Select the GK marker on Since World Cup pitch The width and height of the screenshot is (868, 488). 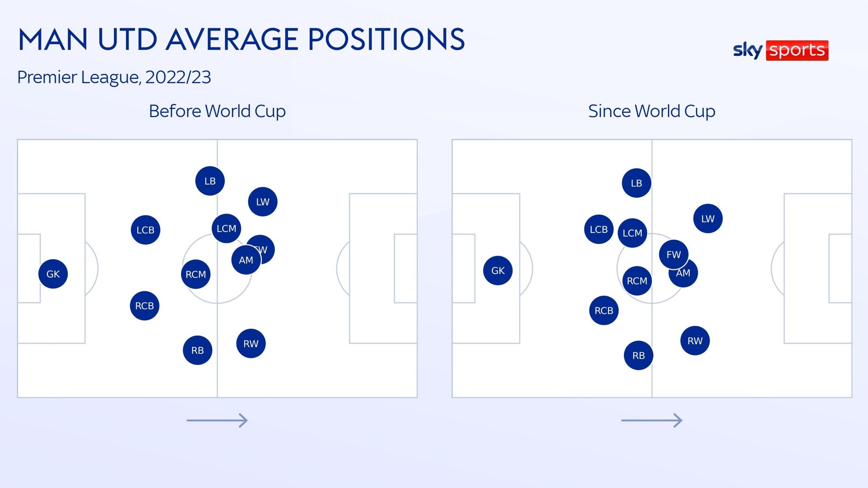coord(498,271)
